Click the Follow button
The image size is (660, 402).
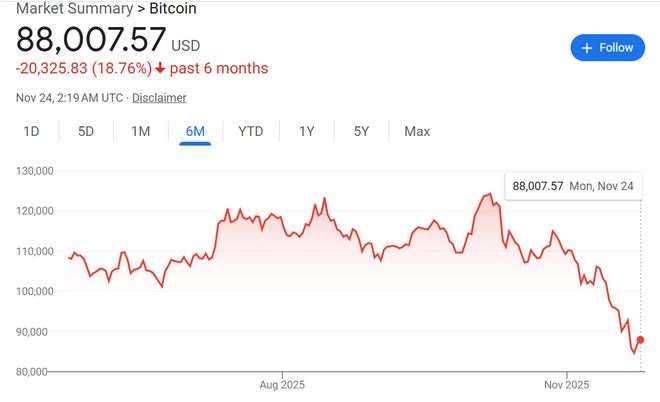point(608,47)
